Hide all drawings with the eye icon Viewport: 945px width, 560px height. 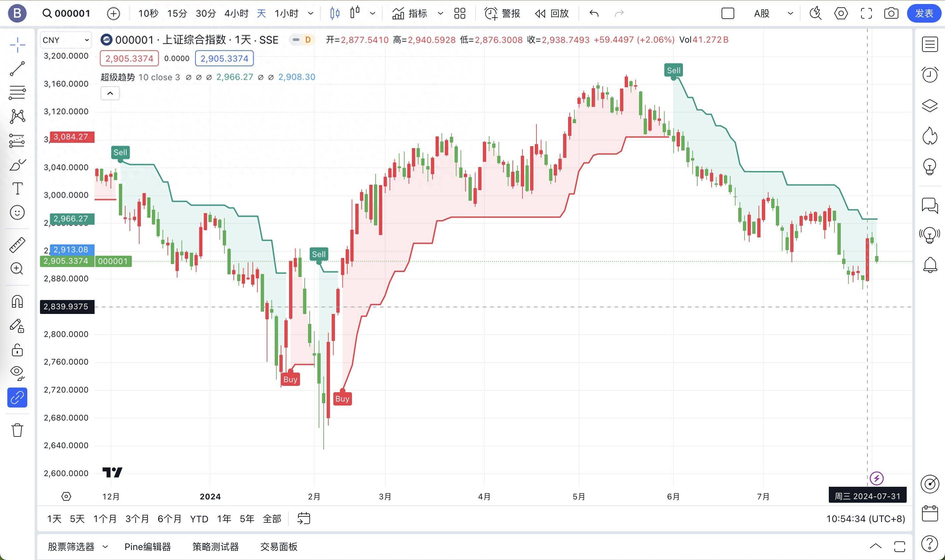point(17,373)
